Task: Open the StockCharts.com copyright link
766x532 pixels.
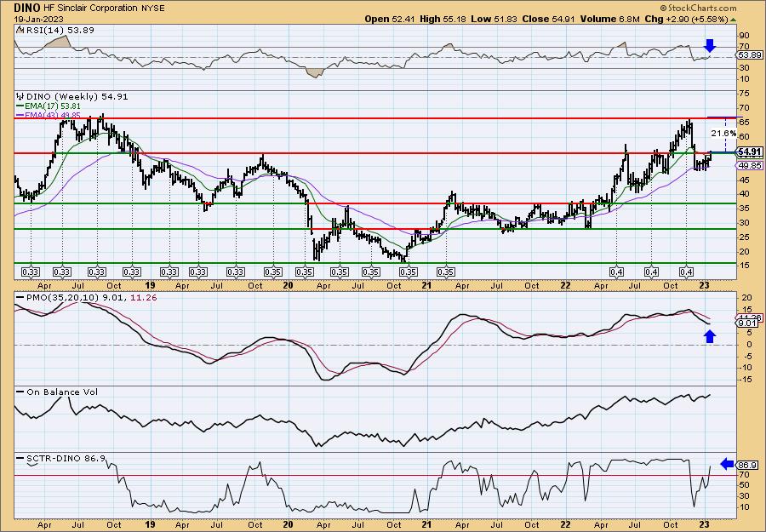Action: point(698,8)
